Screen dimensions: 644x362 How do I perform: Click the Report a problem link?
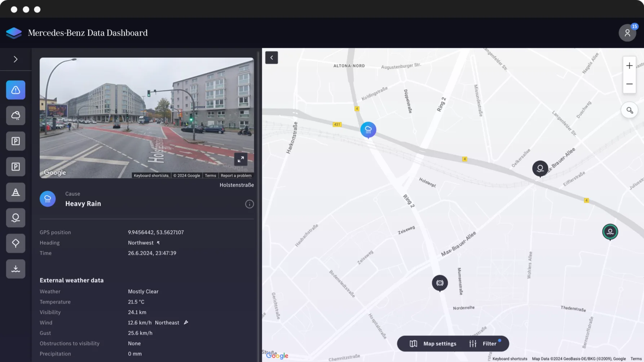(x=236, y=176)
